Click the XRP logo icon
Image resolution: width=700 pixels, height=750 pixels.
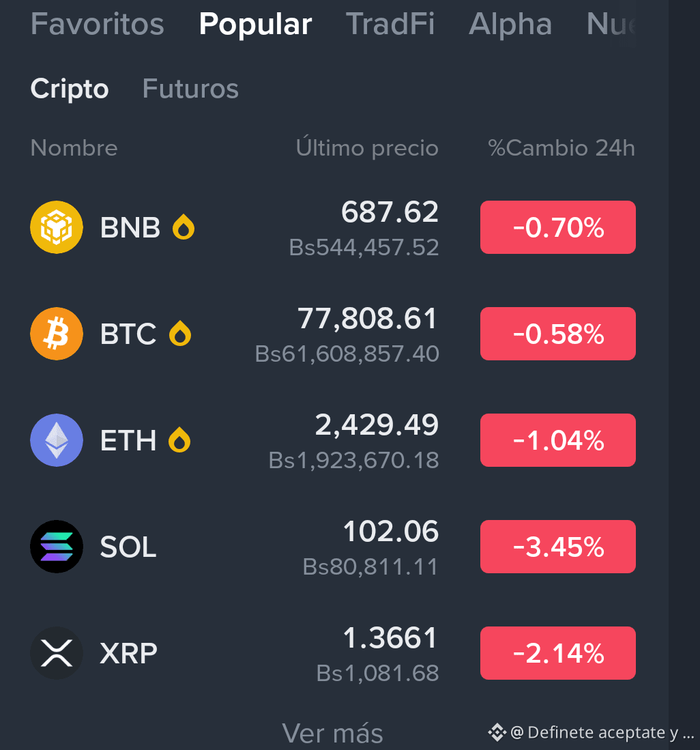[x=57, y=653]
